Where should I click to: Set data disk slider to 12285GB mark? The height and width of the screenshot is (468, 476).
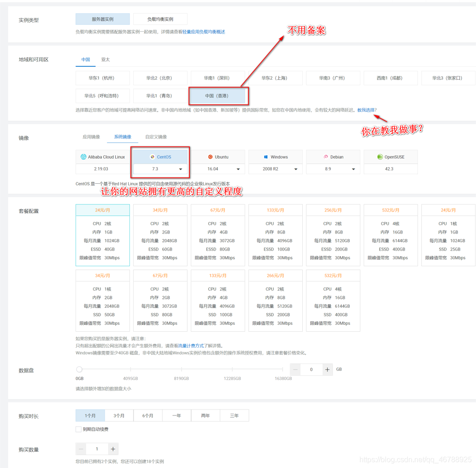232,369
